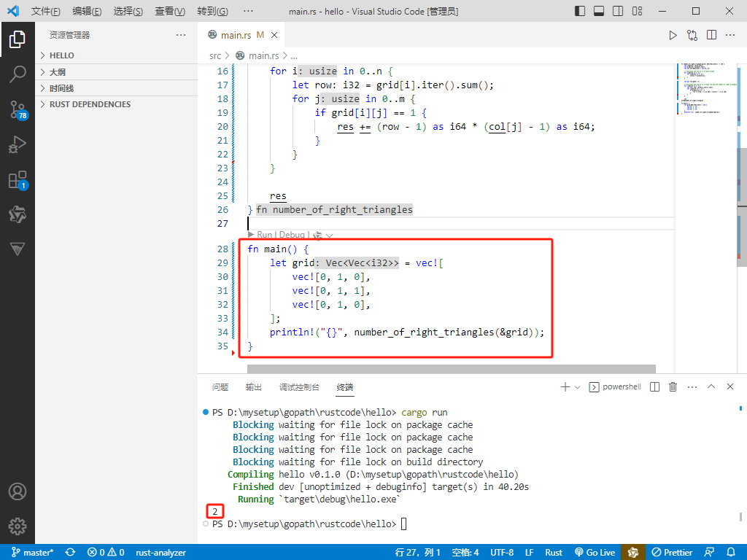
Task: Switch to the 终端 terminal tab
Action: (x=345, y=387)
